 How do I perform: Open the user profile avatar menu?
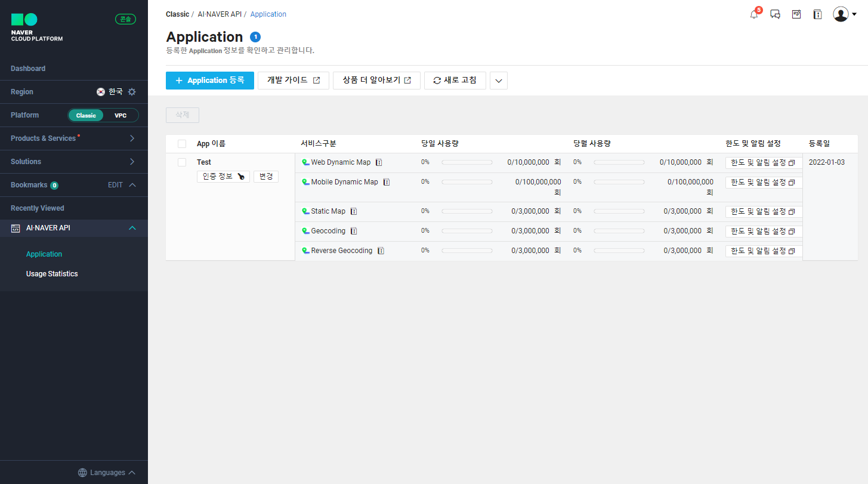tap(845, 14)
